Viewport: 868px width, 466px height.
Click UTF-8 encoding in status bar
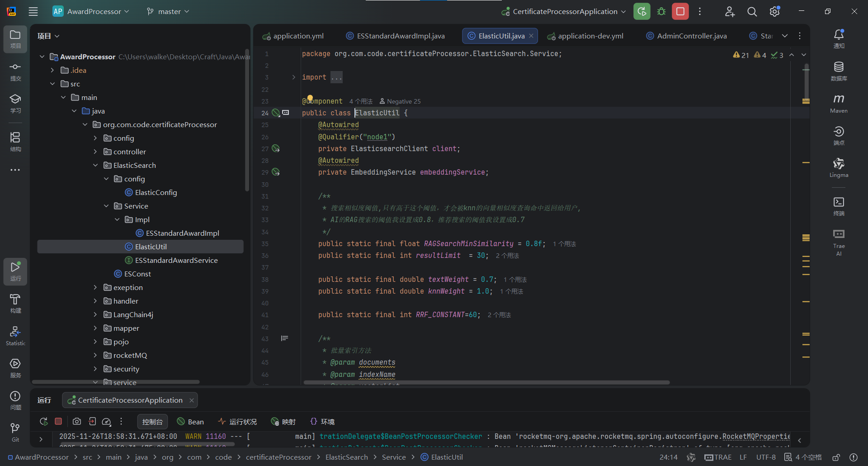pyautogui.click(x=766, y=457)
